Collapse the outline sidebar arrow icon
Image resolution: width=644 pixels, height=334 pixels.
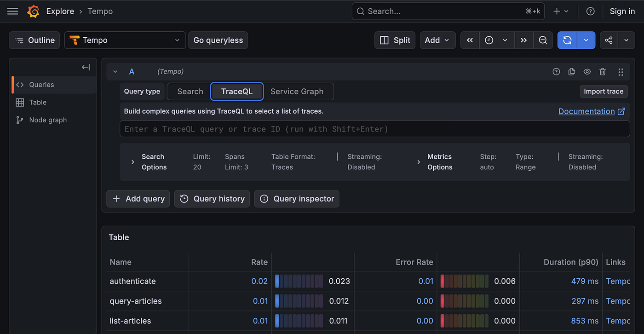pyautogui.click(x=86, y=67)
